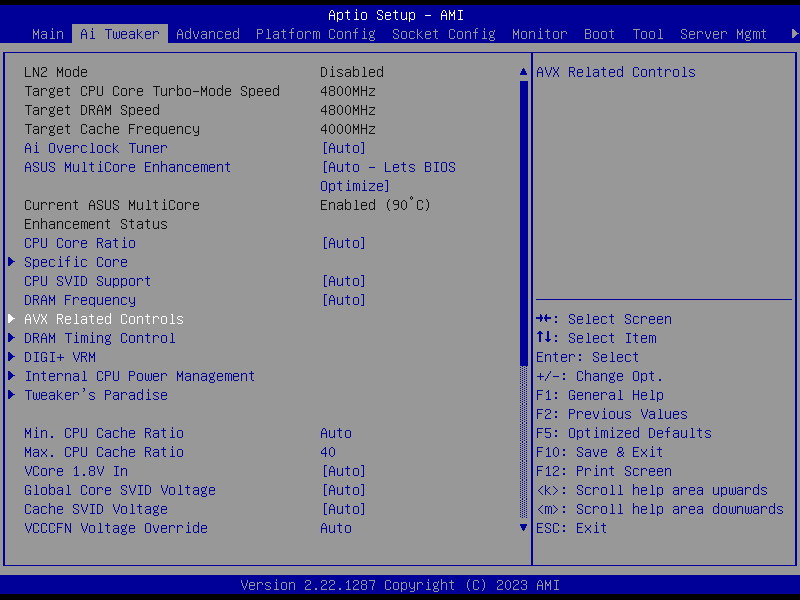
Task: Select AVX Related Controls entry
Action: pos(104,319)
